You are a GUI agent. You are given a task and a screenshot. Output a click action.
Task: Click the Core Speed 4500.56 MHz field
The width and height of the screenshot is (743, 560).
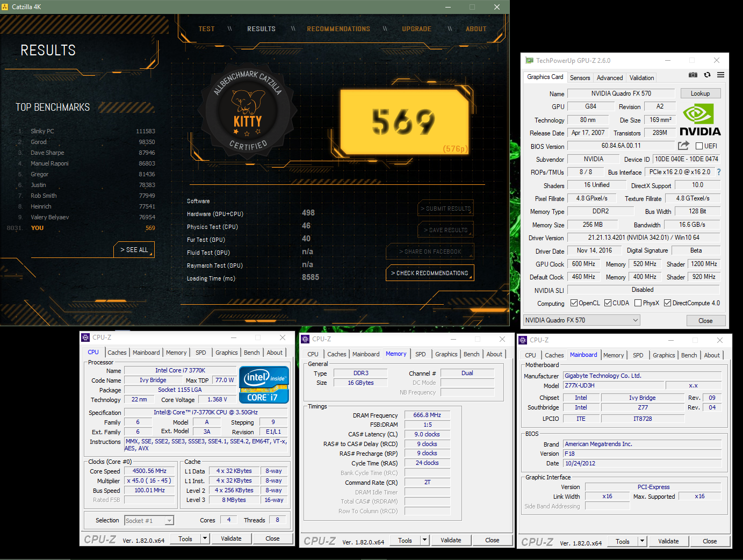pos(149,471)
